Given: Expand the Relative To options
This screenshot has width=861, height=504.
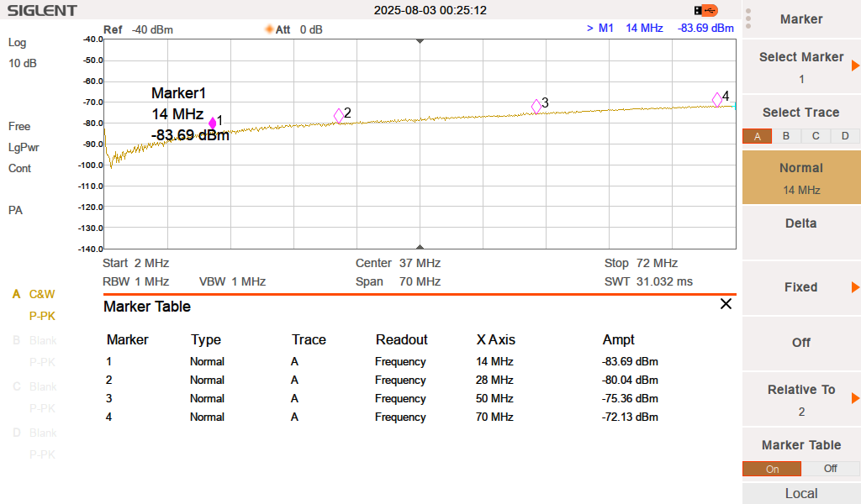Looking at the screenshot, I should (801, 399).
